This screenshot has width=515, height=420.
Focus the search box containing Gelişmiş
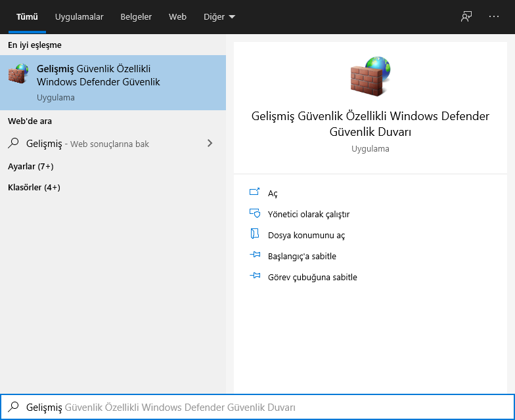pyautogui.click(x=257, y=407)
